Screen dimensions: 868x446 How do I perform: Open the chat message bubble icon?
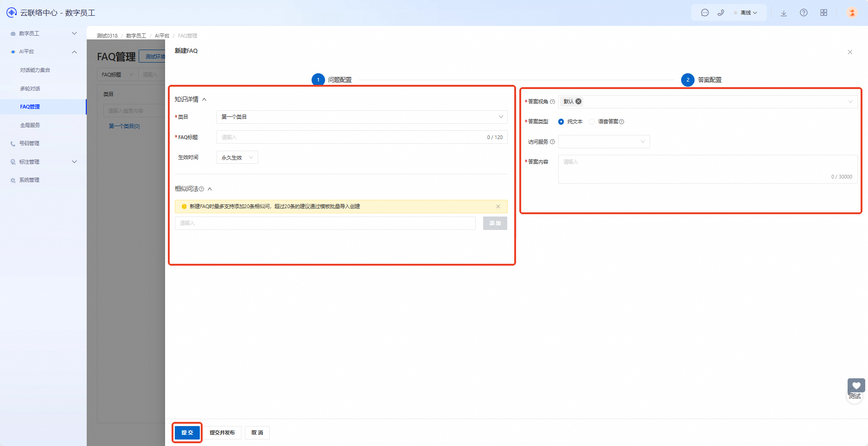pyautogui.click(x=705, y=13)
